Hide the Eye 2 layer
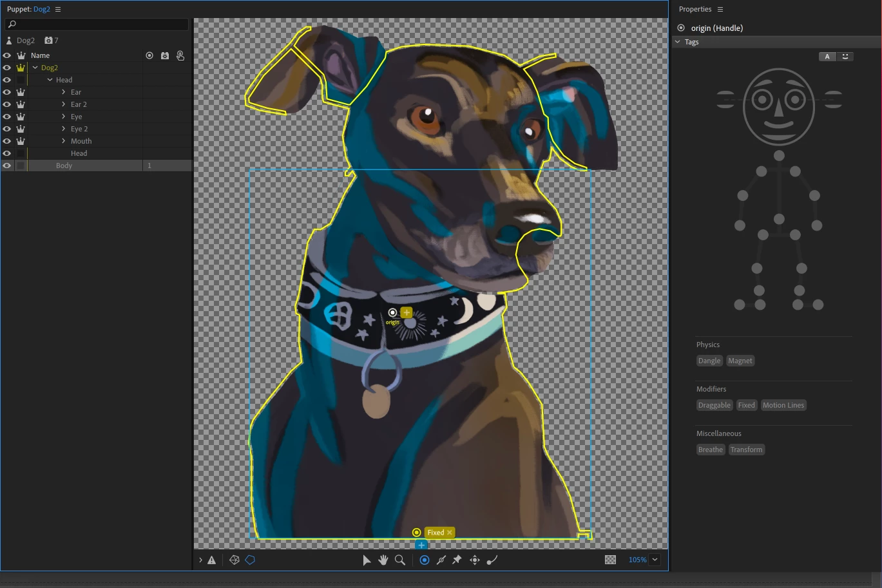 coord(7,129)
